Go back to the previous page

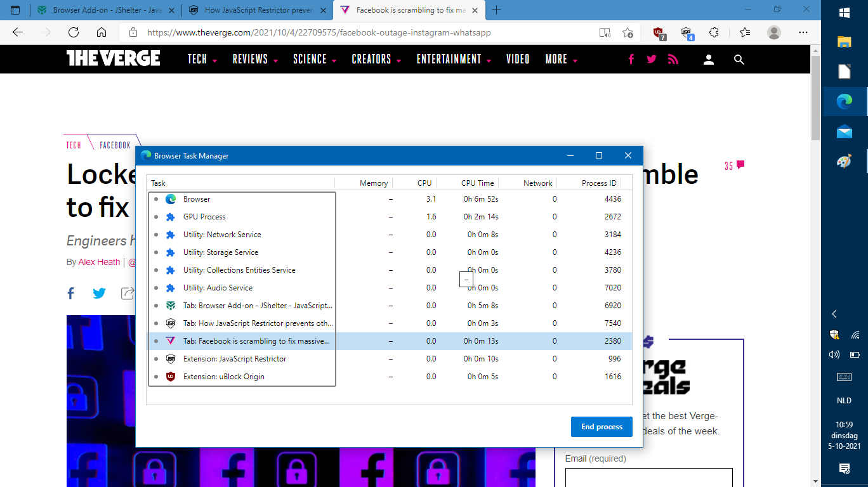click(18, 32)
